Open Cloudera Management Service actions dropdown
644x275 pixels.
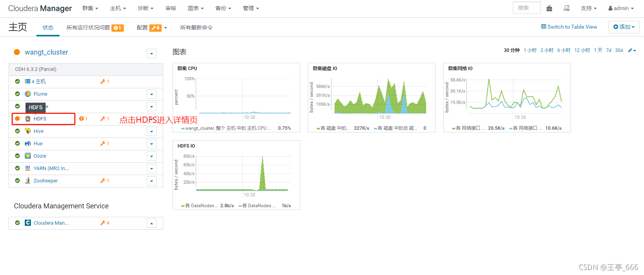point(152,223)
